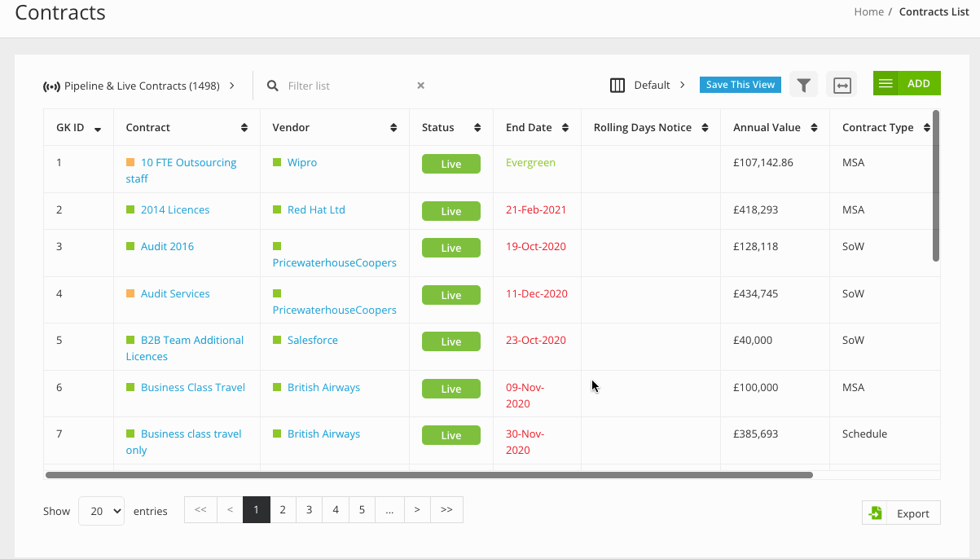Click the magnifier search icon
This screenshot has width=980, height=559.
(x=273, y=86)
